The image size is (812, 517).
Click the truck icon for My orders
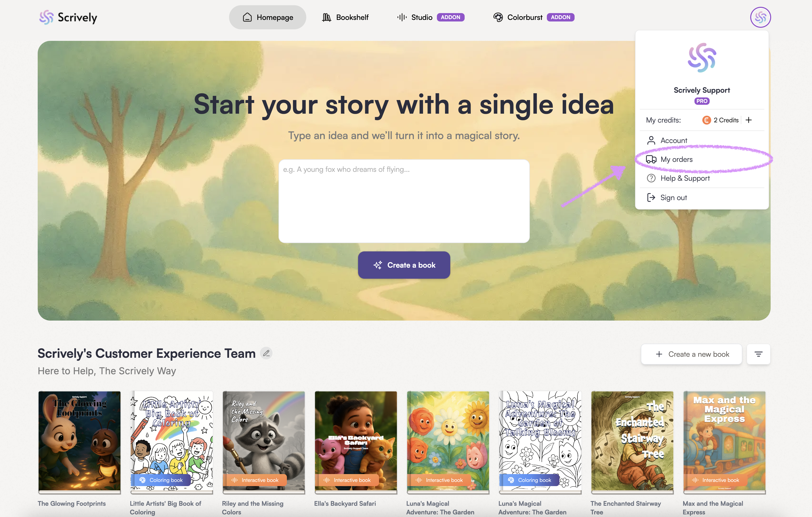click(651, 159)
